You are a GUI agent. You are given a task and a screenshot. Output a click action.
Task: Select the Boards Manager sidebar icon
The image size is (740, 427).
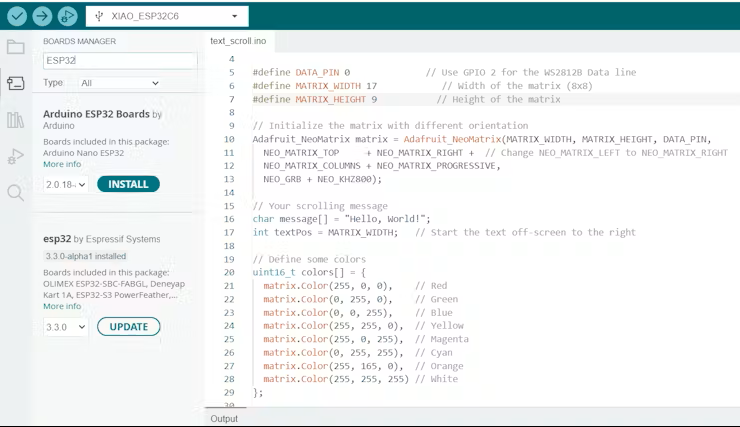[16, 83]
